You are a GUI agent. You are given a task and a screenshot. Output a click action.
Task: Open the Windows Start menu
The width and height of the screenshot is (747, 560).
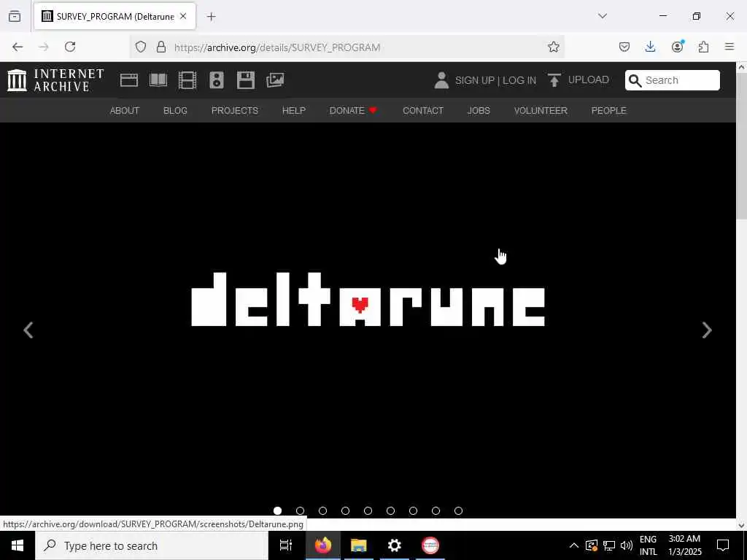(18, 545)
